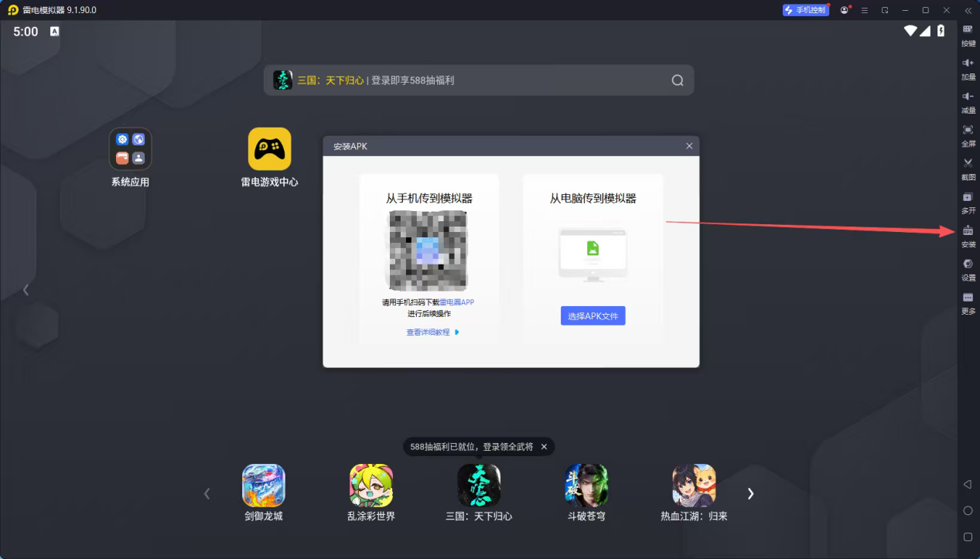Image resolution: width=980 pixels, height=559 pixels.
Task: Launch the 剑御龙城 game
Action: (264, 493)
